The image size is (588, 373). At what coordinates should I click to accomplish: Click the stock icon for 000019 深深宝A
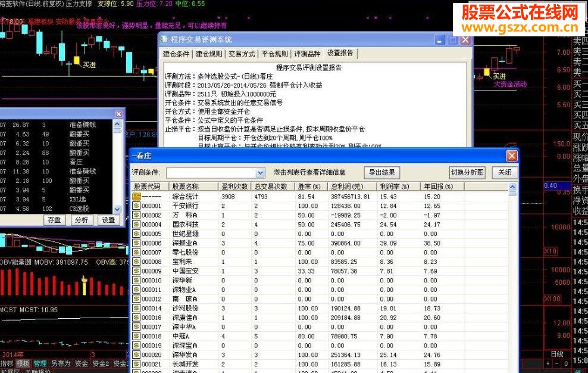coord(136,346)
